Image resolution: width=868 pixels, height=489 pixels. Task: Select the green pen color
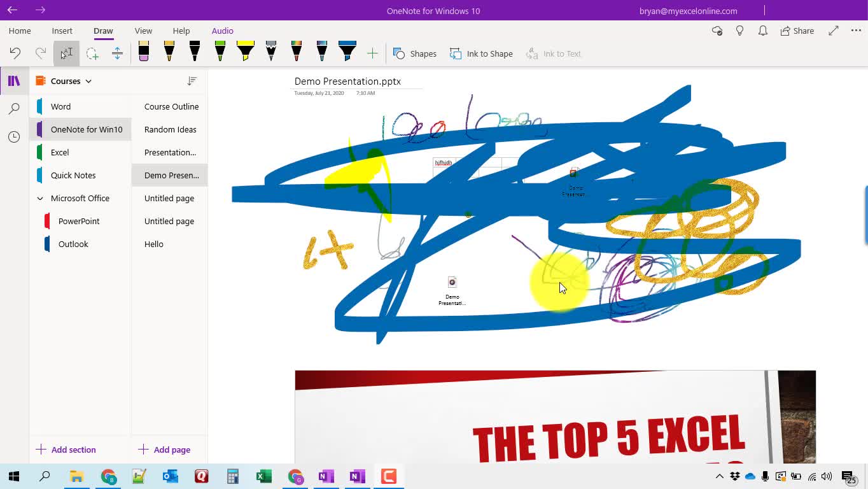[220, 52]
